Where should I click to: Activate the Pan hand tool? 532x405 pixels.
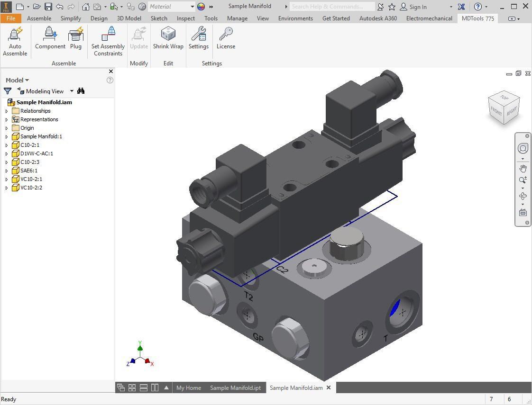tap(523, 169)
